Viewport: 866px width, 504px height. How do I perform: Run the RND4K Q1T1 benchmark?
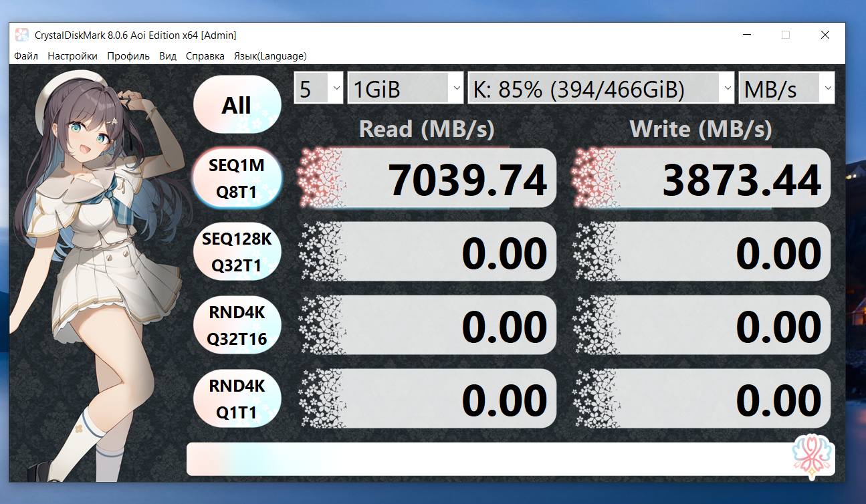tap(237, 399)
